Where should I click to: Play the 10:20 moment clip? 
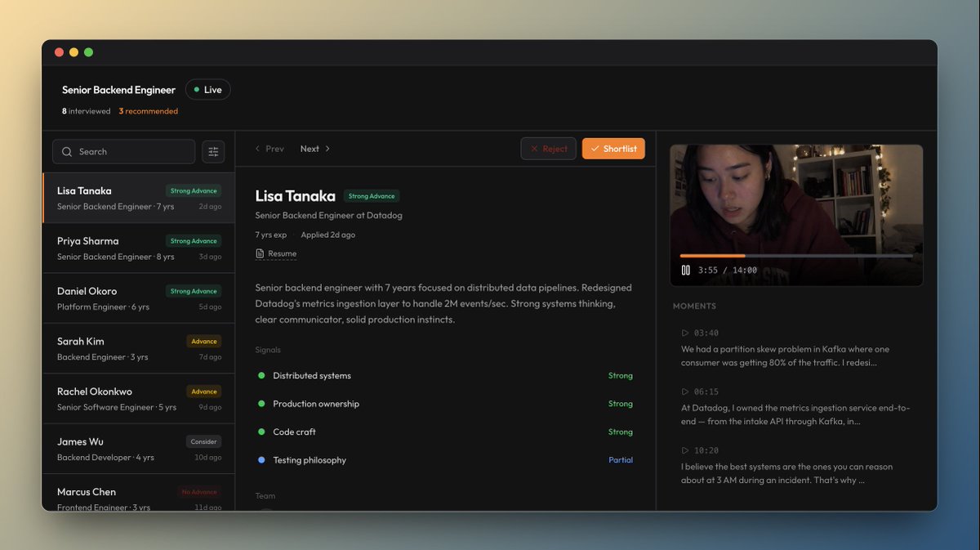tap(685, 450)
